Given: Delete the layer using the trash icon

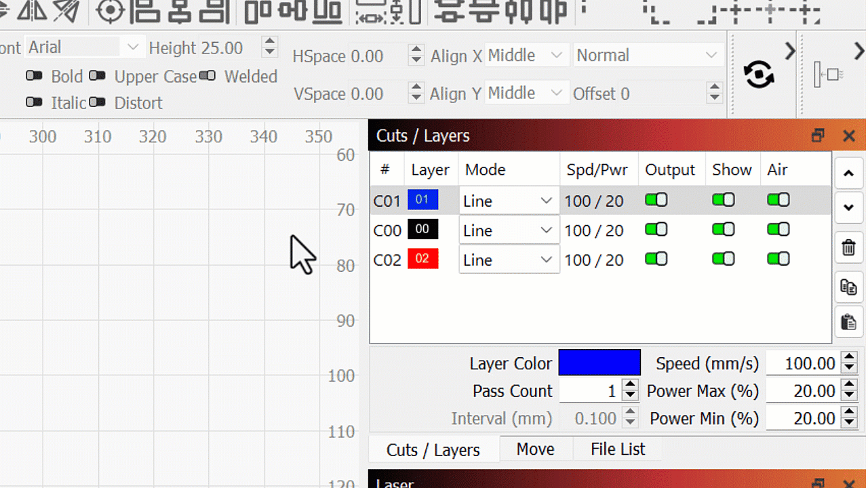Looking at the screenshot, I should pos(848,247).
